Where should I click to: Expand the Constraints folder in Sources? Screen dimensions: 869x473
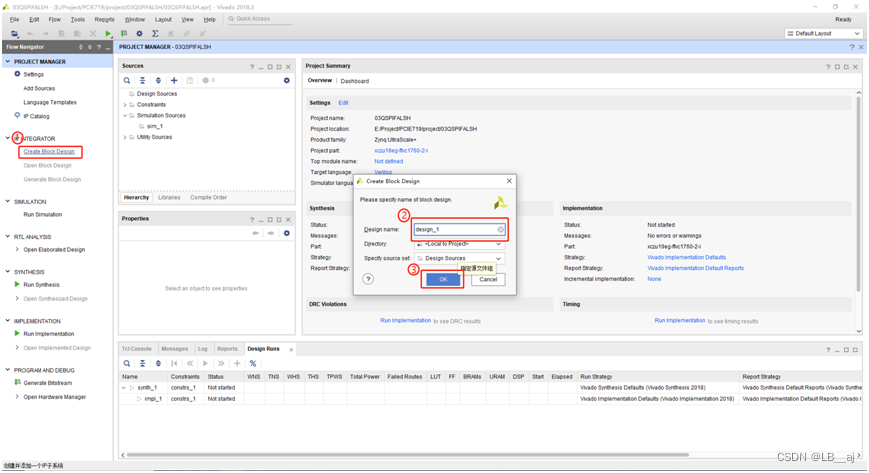point(125,105)
